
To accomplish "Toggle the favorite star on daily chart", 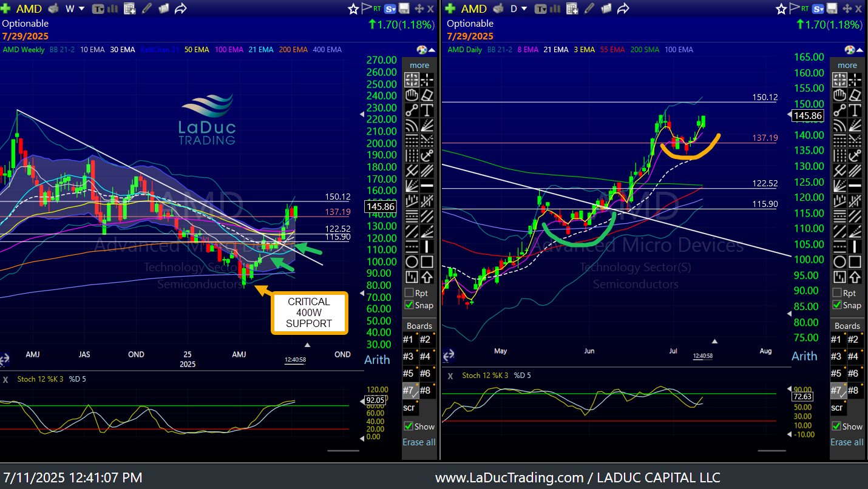I will [781, 8].
